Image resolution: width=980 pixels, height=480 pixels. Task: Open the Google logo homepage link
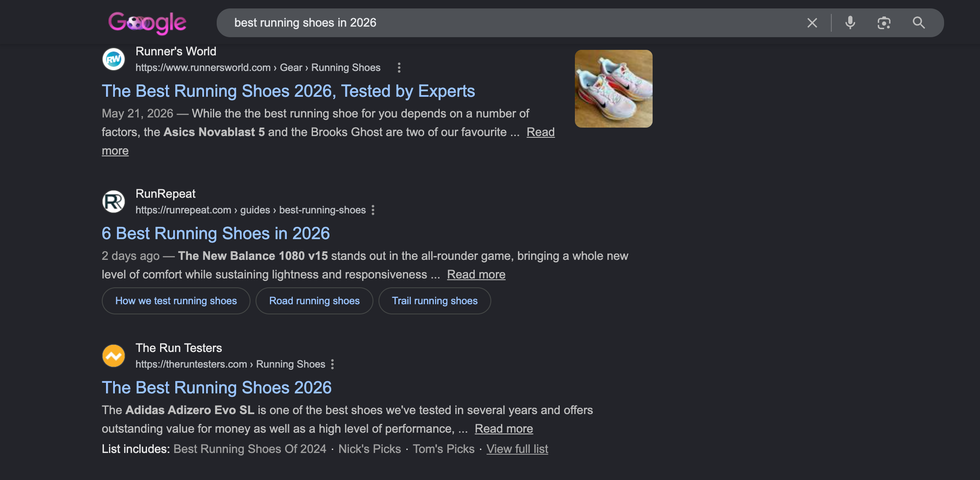[x=147, y=23]
